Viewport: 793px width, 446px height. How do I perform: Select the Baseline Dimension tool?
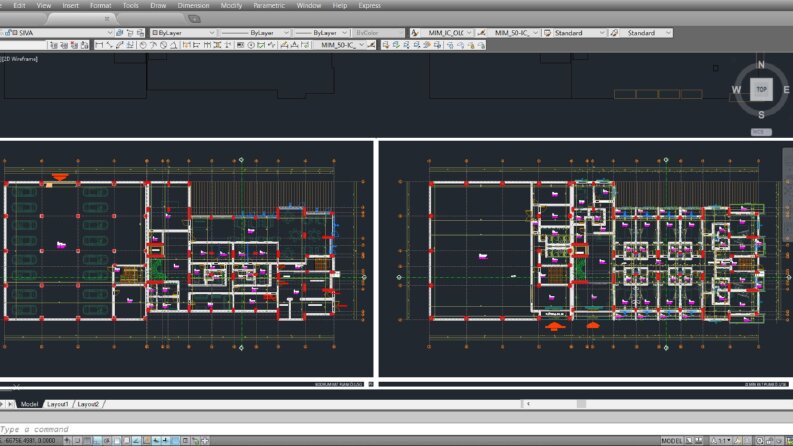tap(196, 45)
